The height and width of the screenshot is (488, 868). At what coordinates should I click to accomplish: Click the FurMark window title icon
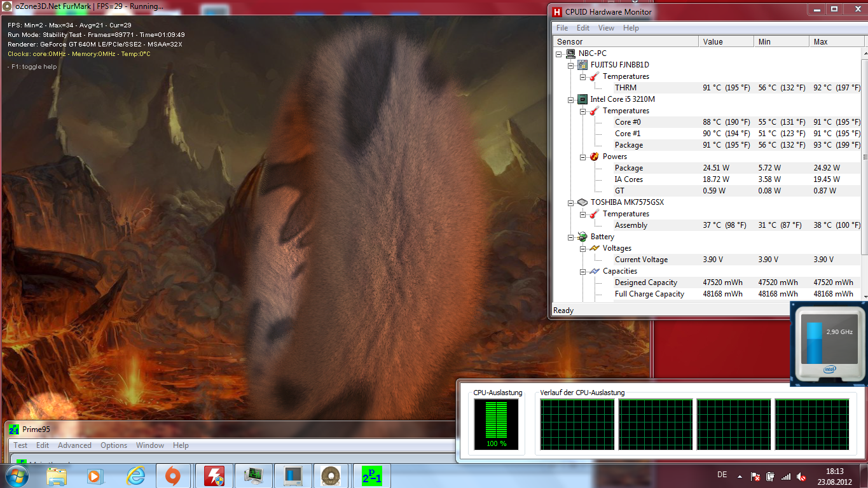[8, 6]
